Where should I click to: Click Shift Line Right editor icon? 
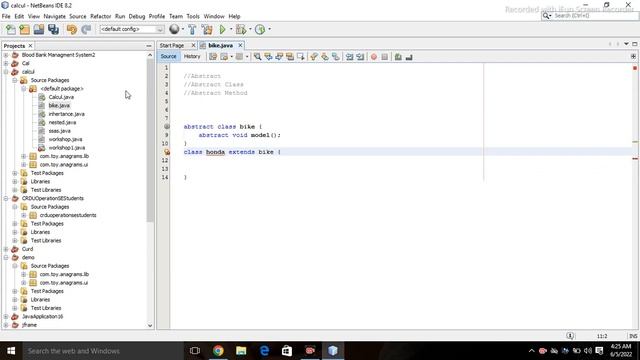click(x=360, y=57)
